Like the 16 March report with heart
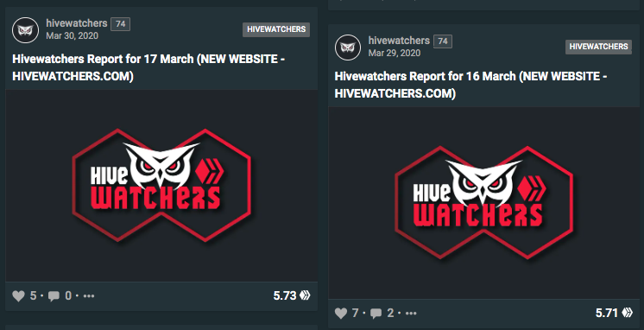This screenshot has height=330, width=644. click(341, 313)
